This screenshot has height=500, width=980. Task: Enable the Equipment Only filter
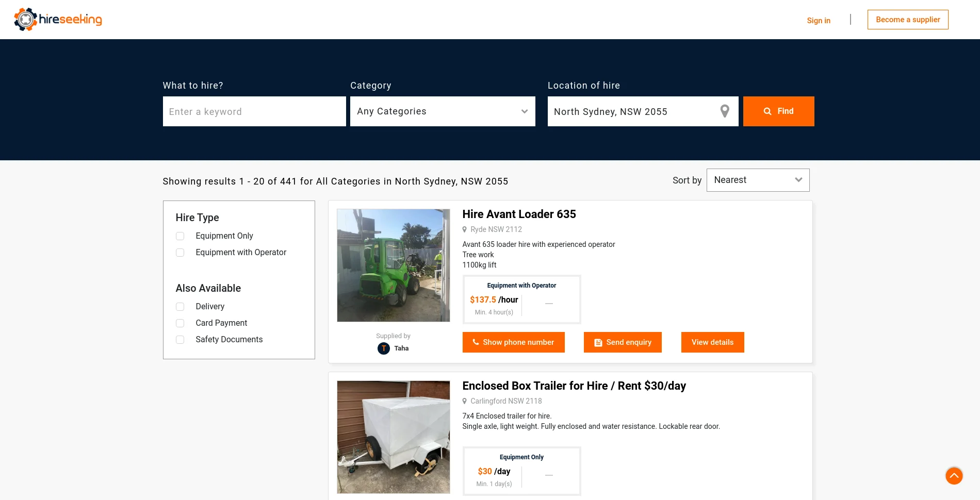pos(180,236)
